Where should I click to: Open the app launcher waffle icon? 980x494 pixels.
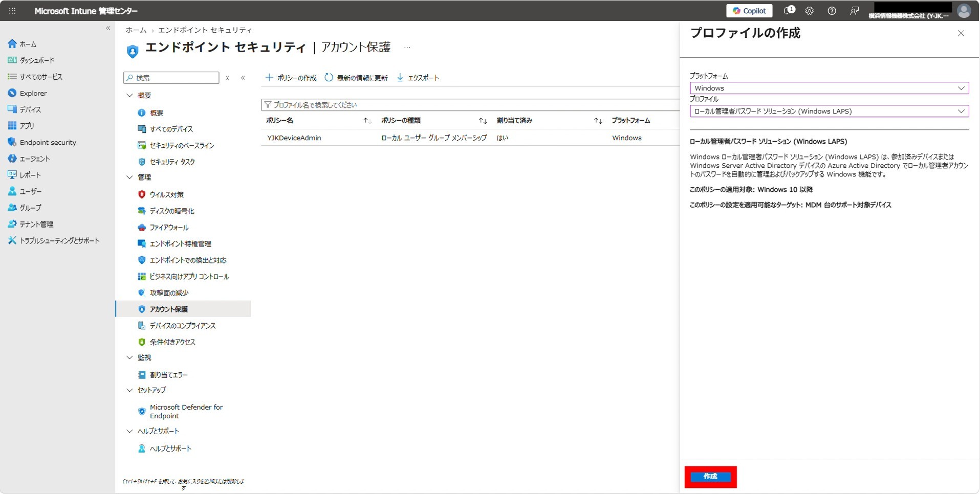(x=12, y=11)
